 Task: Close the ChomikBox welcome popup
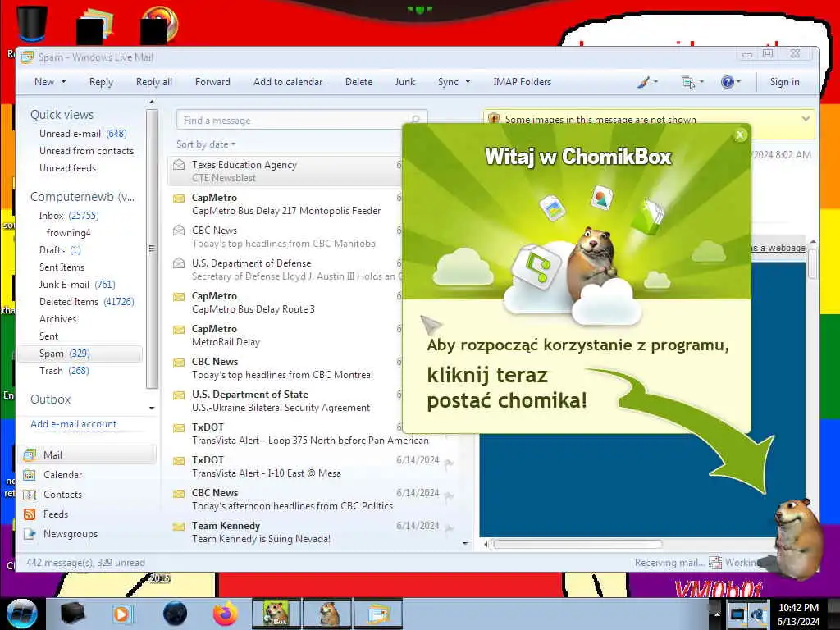coord(740,135)
